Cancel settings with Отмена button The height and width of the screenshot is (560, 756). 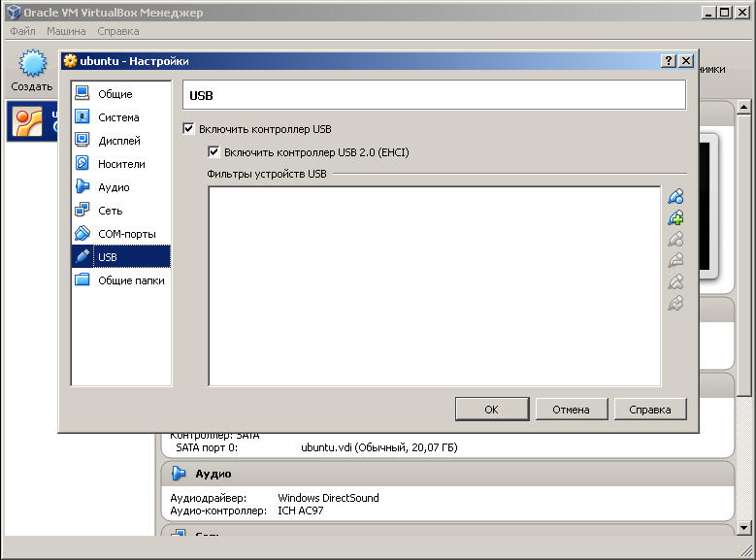(572, 409)
